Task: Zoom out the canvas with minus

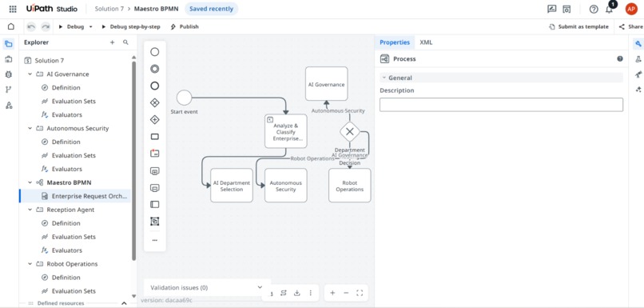Action: pyautogui.click(x=346, y=293)
